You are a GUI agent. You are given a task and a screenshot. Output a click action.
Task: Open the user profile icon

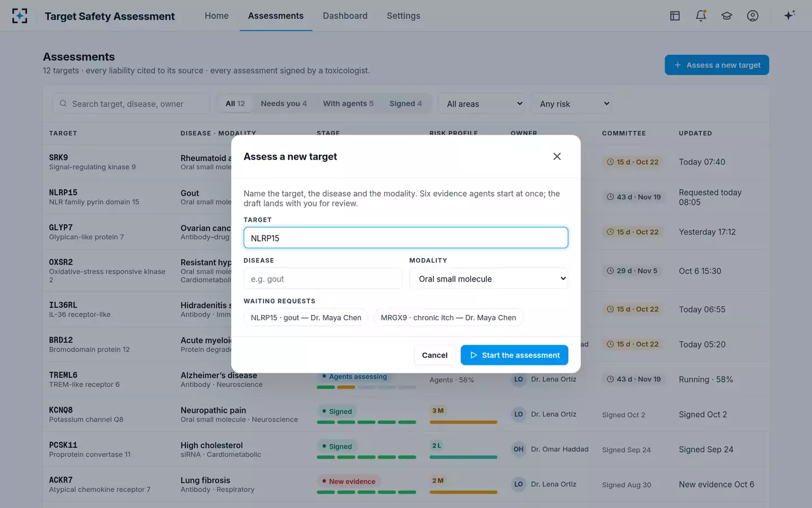753,16
